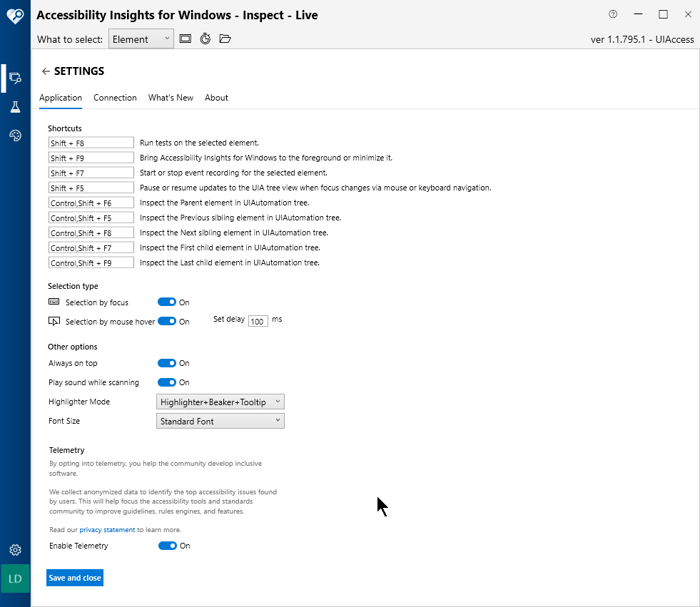Image resolution: width=700 pixels, height=607 pixels.
Task: Click the keyboard icon beside Selection by focus
Action: click(54, 302)
